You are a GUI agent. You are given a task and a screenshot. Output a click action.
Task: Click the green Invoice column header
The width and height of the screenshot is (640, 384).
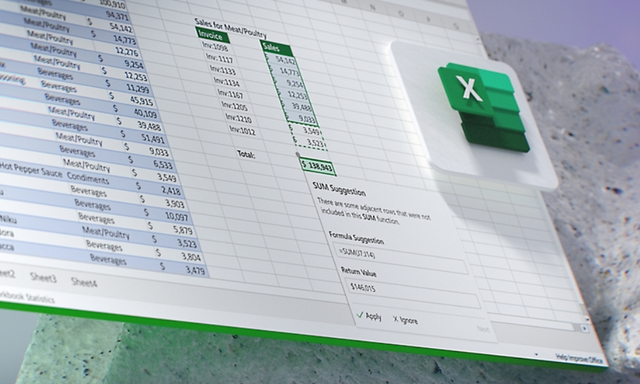(212, 35)
